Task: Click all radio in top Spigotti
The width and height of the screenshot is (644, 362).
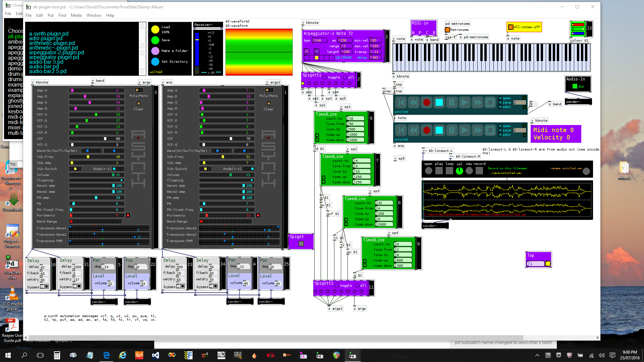Action: click(x=345, y=77)
